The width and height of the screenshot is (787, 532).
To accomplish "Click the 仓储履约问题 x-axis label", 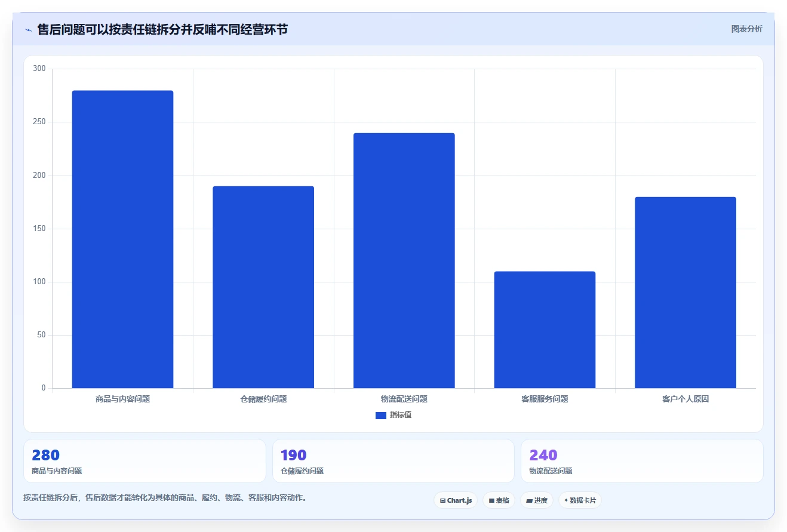I will [263, 399].
